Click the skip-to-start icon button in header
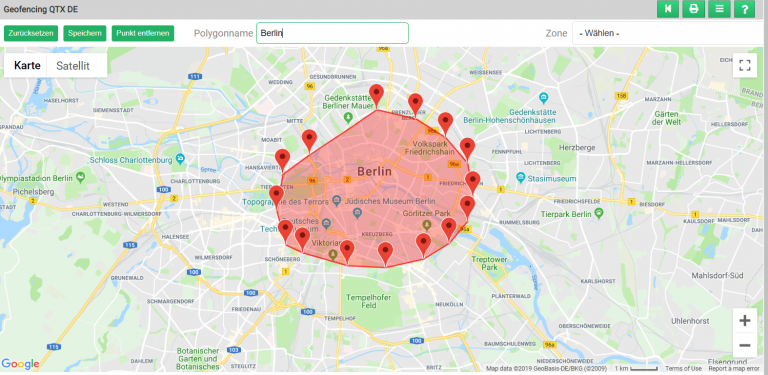The height and width of the screenshot is (375, 768). (x=668, y=9)
